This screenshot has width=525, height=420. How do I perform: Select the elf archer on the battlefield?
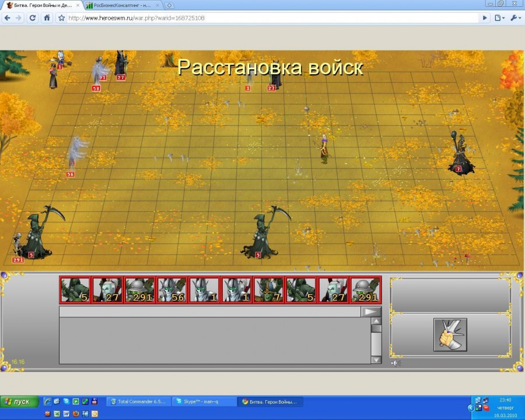pos(324,149)
